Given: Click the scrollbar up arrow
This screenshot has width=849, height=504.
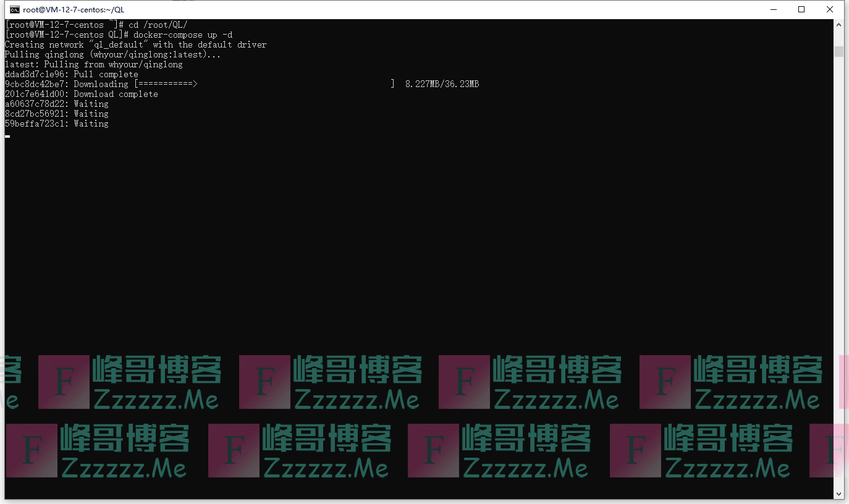Looking at the screenshot, I should pyautogui.click(x=838, y=25).
